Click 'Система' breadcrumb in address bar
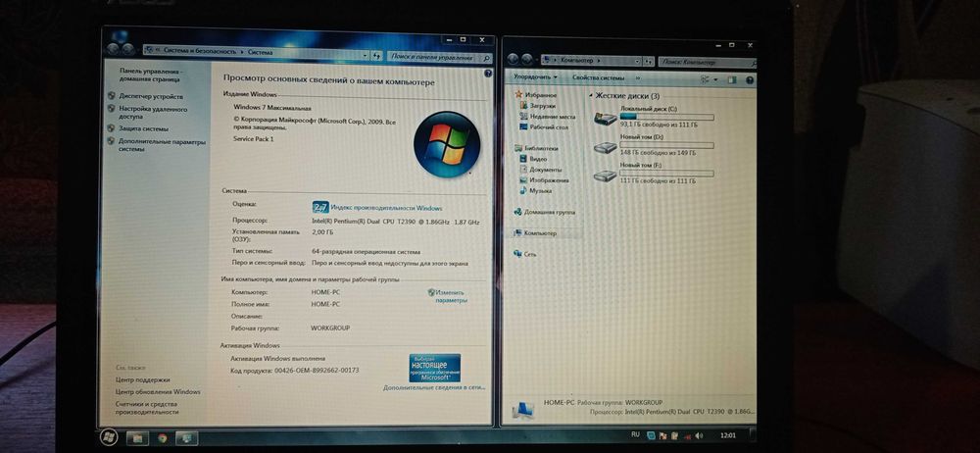Image resolution: width=980 pixels, height=453 pixels. 260,53
